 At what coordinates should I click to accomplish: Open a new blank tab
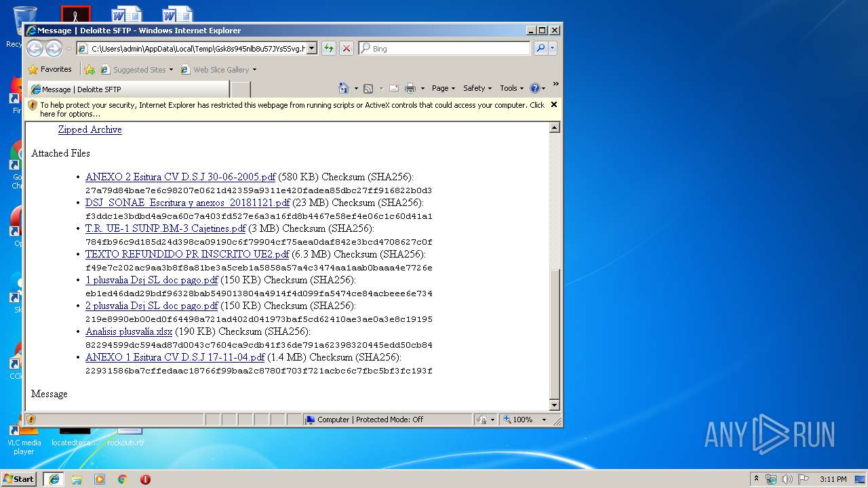pyautogui.click(x=241, y=89)
